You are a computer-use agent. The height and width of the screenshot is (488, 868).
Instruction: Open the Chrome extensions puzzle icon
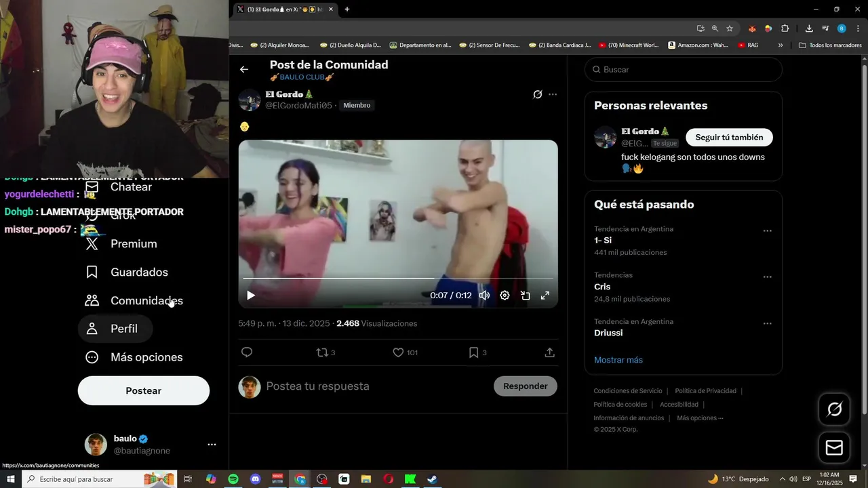(785, 28)
